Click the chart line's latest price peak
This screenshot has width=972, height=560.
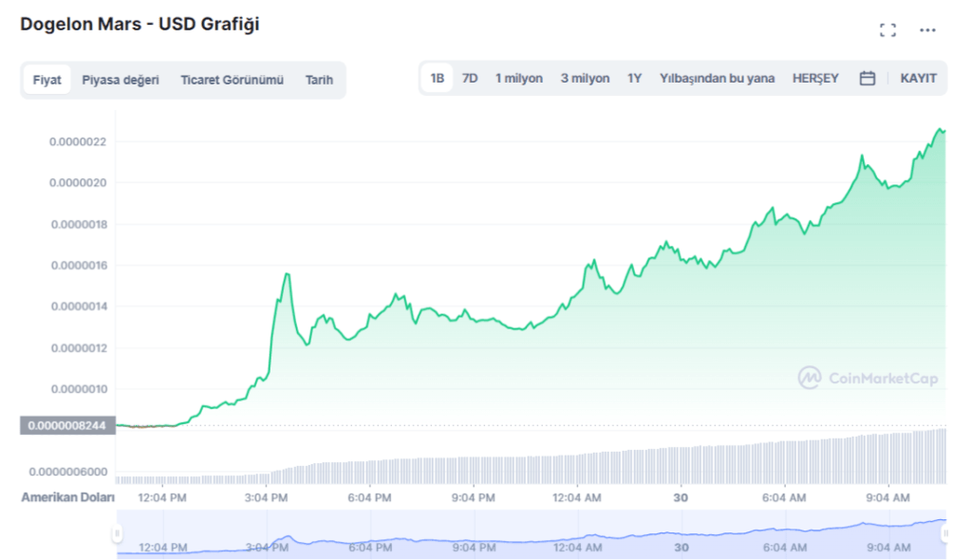click(941, 129)
